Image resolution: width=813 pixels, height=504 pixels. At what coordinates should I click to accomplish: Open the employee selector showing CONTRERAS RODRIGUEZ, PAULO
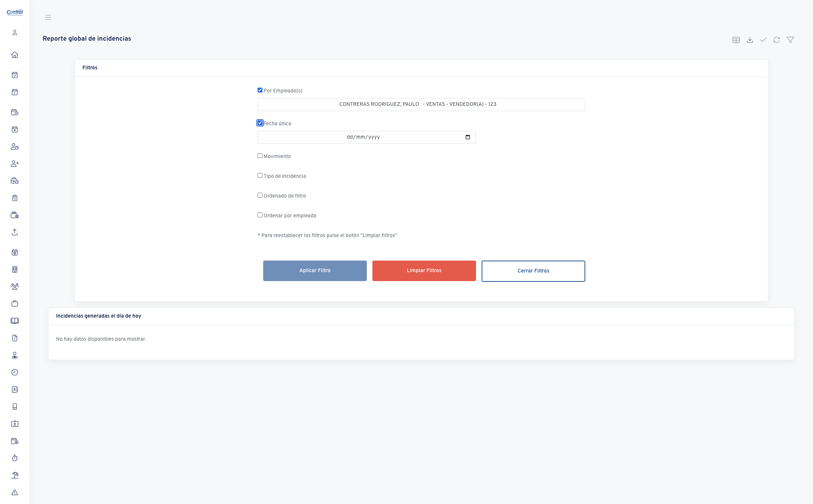click(x=421, y=104)
